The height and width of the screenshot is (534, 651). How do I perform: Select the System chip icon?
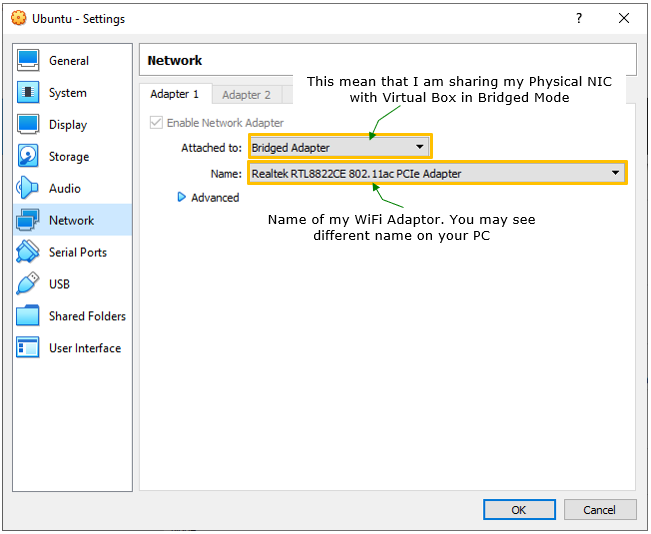(28, 92)
